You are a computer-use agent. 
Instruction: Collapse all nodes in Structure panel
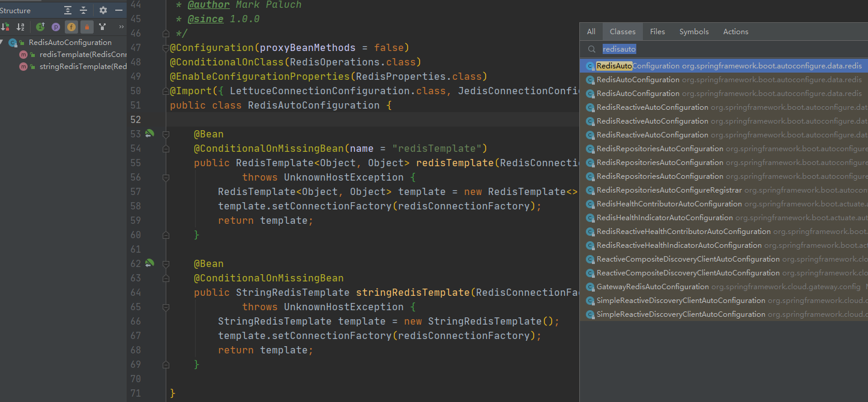coord(83,10)
